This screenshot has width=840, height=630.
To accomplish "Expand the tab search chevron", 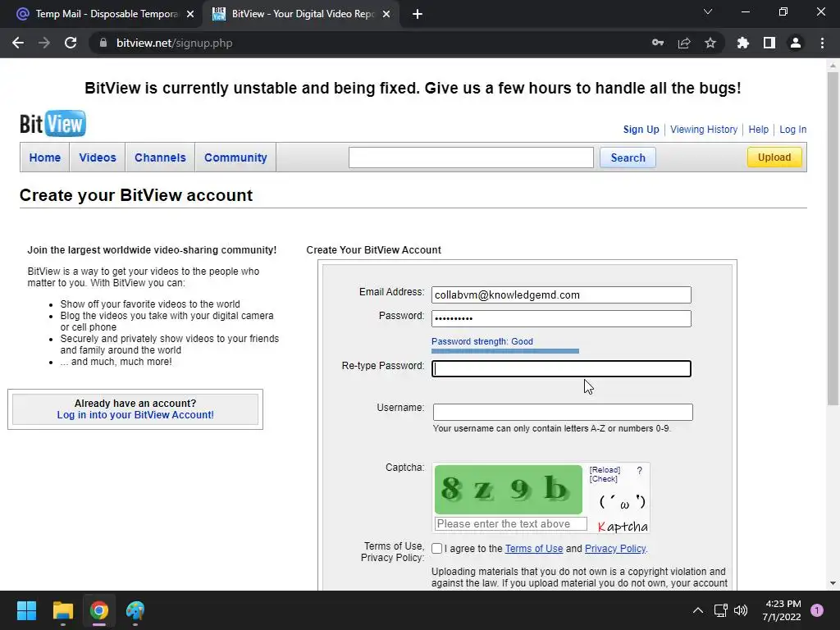I will pos(708,11).
